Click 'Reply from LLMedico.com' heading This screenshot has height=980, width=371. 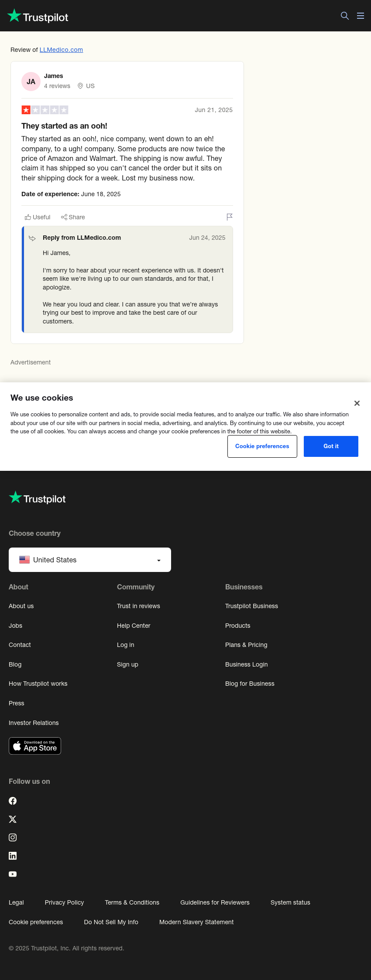pyautogui.click(x=82, y=238)
